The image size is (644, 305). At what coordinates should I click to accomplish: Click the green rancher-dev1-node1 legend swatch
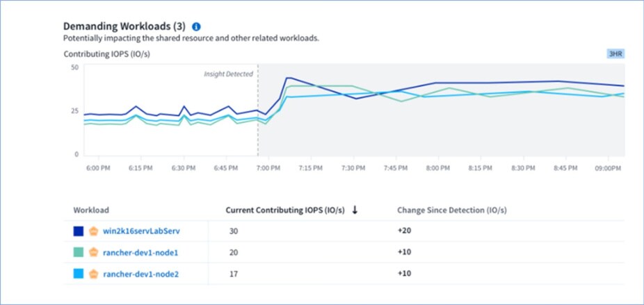78,252
